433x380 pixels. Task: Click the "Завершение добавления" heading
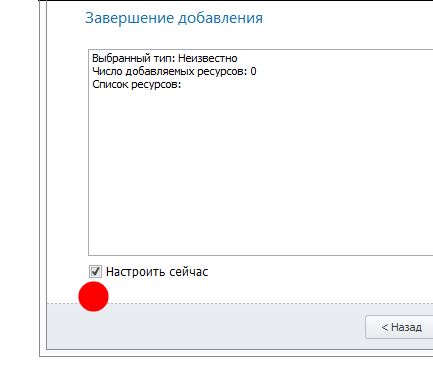[174, 18]
